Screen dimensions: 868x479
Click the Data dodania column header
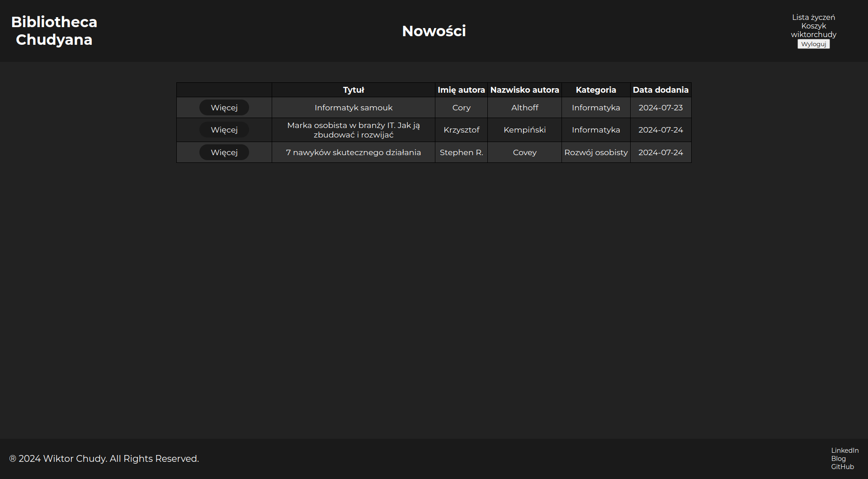[x=660, y=90]
